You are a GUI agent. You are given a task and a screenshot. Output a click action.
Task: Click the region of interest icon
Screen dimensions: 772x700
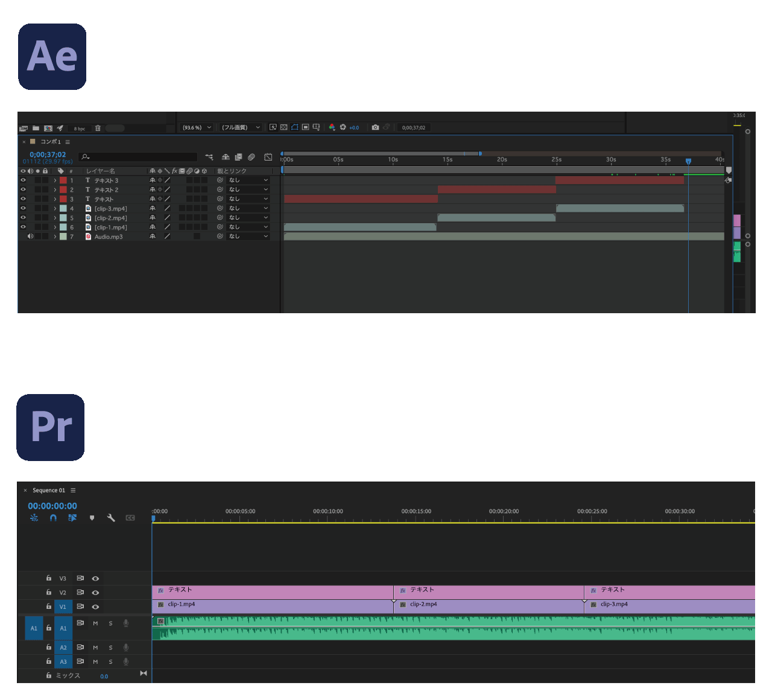(x=306, y=127)
